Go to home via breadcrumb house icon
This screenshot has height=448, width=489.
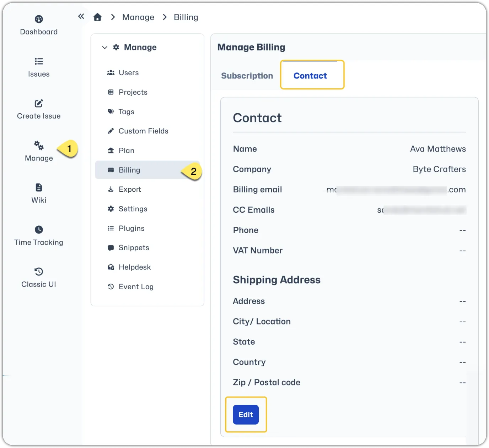[97, 17]
